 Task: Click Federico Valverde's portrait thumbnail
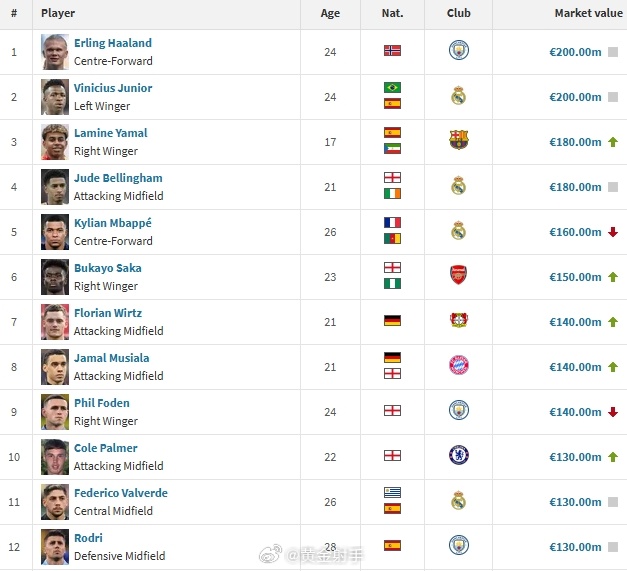coord(55,502)
